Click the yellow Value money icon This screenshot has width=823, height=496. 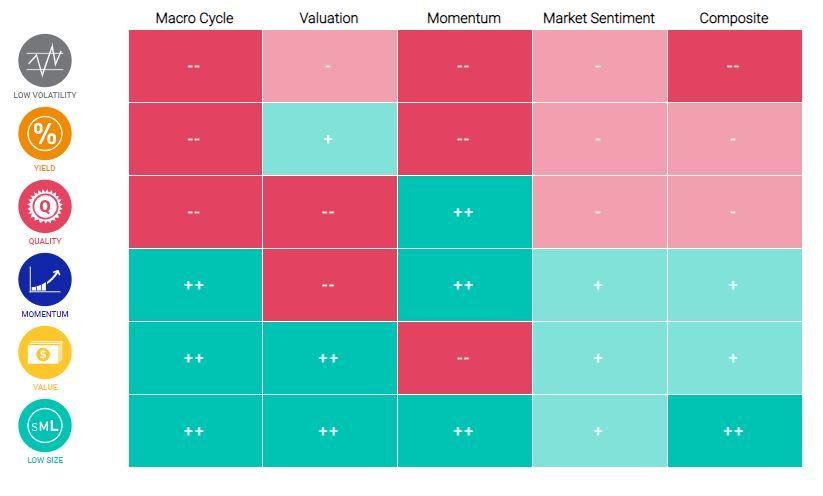coord(45,352)
